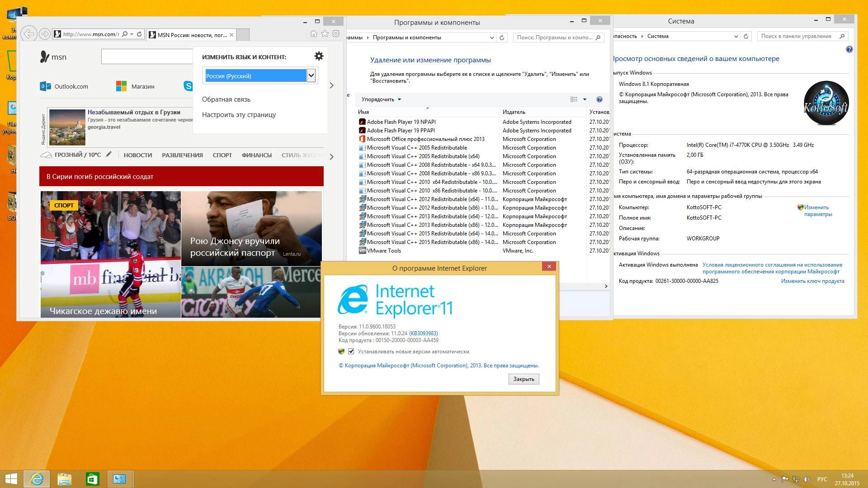
Task: Open help icon in Система window
Action: tap(849, 49)
